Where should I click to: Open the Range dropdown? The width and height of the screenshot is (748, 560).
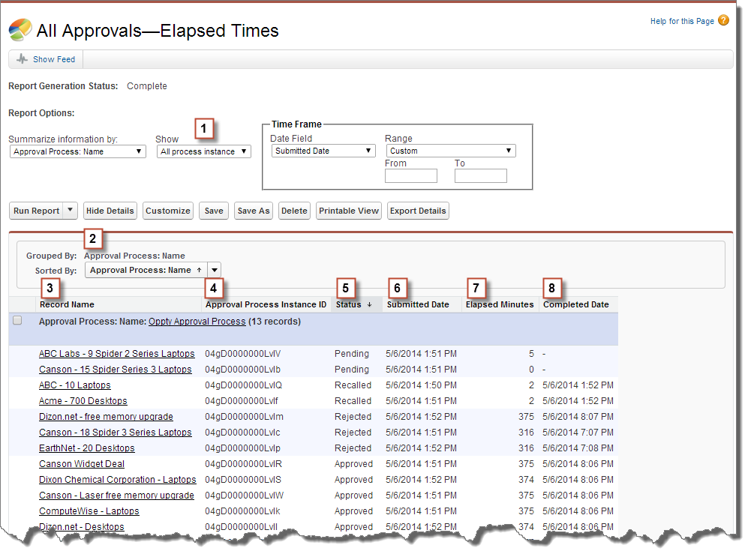pos(451,151)
